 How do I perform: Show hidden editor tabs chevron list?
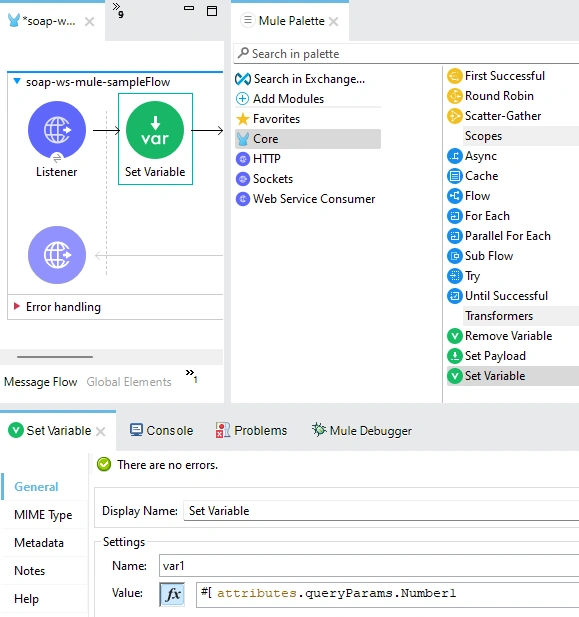(118, 10)
